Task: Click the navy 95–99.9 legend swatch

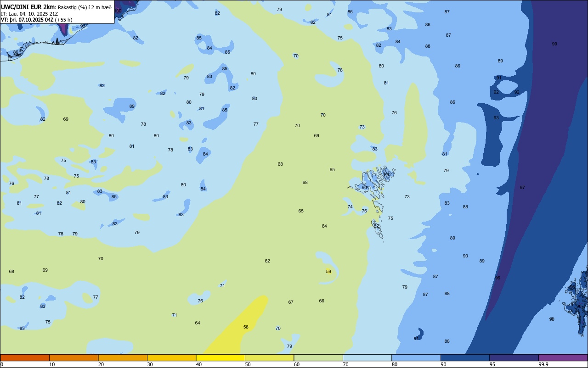Action: click(x=514, y=357)
